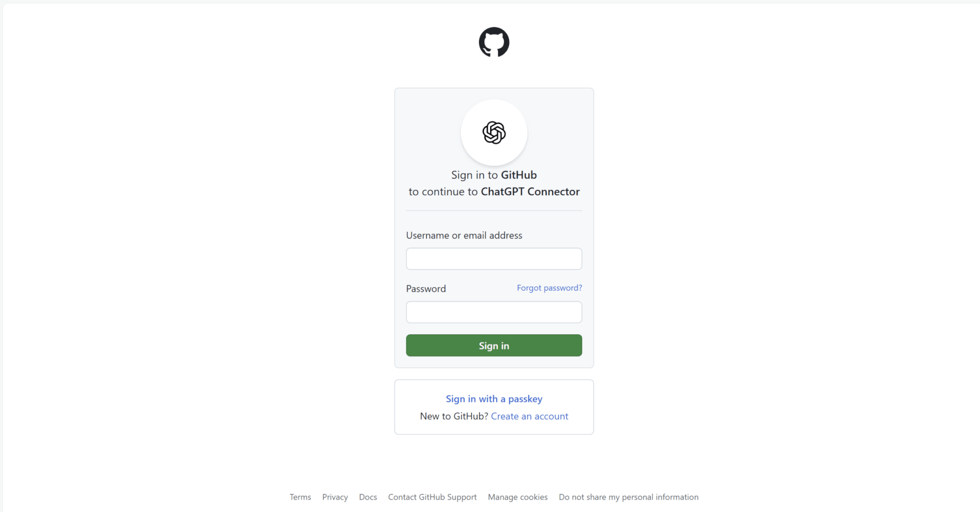The height and width of the screenshot is (512, 980).
Task: Open Manage cookies in the footer
Action: [x=518, y=497]
